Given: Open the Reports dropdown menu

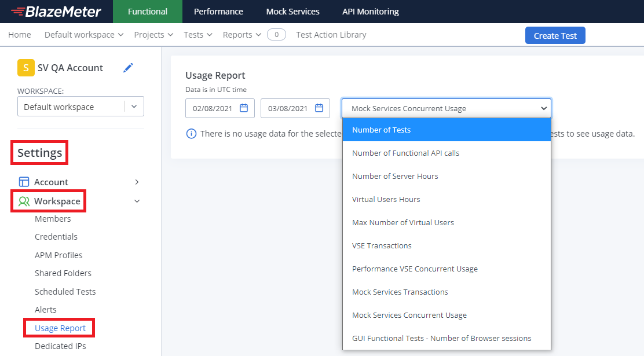Looking at the screenshot, I should point(242,35).
